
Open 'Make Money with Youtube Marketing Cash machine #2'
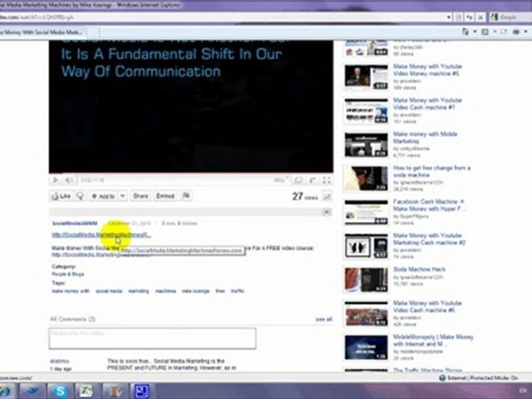pos(429,239)
